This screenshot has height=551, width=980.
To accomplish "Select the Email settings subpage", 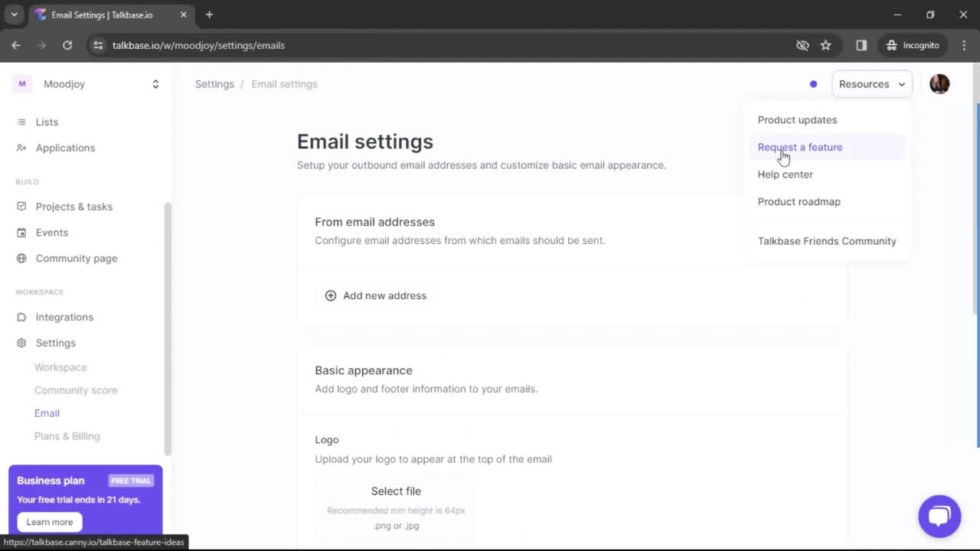I will coord(47,413).
